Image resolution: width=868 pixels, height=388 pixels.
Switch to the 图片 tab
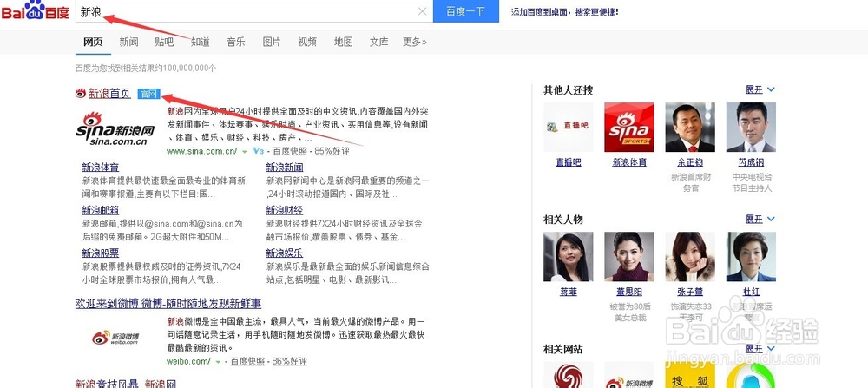(x=272, y=42)
